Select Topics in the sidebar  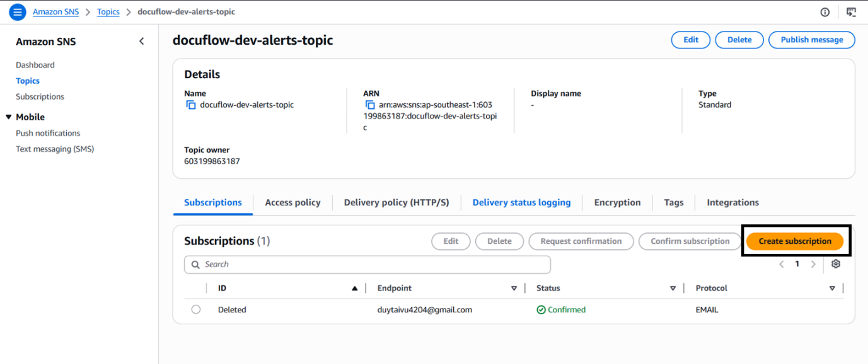tap(28, 81)
